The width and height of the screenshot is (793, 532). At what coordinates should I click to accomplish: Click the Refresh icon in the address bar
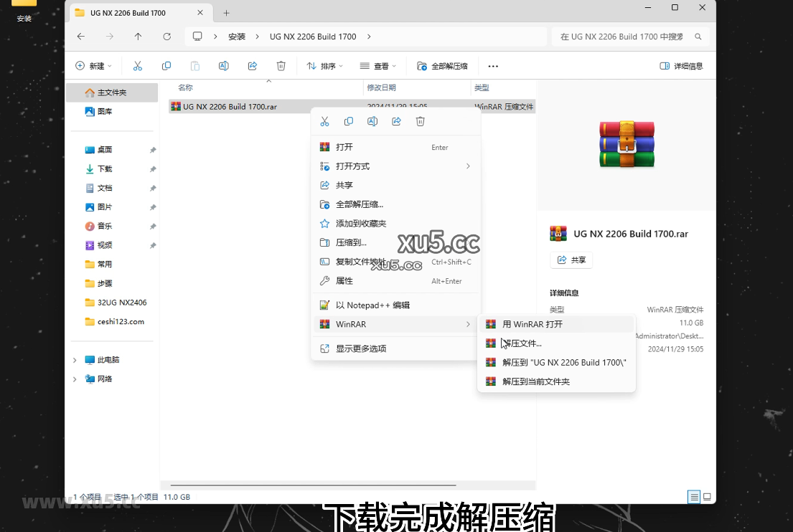coord(166,36)
